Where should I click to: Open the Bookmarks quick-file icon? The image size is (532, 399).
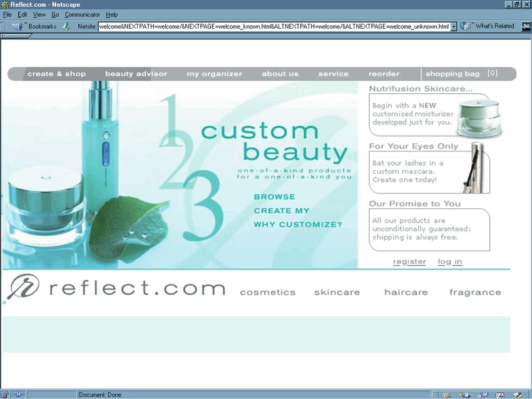tap(17, 26)
